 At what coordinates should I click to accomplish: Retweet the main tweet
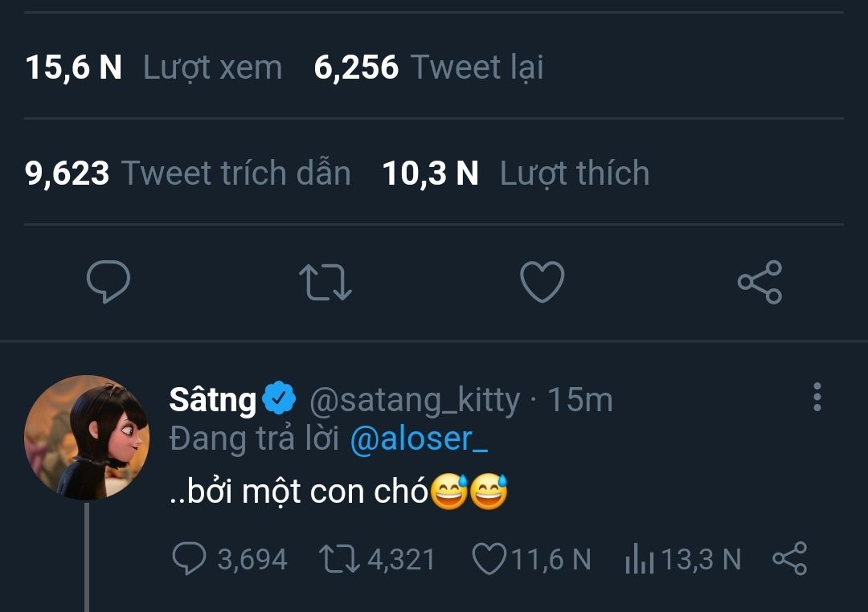325,282
